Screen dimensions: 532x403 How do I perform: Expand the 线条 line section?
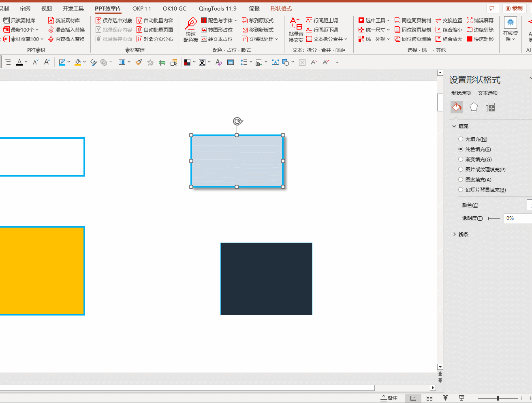(x=460, y=234)
